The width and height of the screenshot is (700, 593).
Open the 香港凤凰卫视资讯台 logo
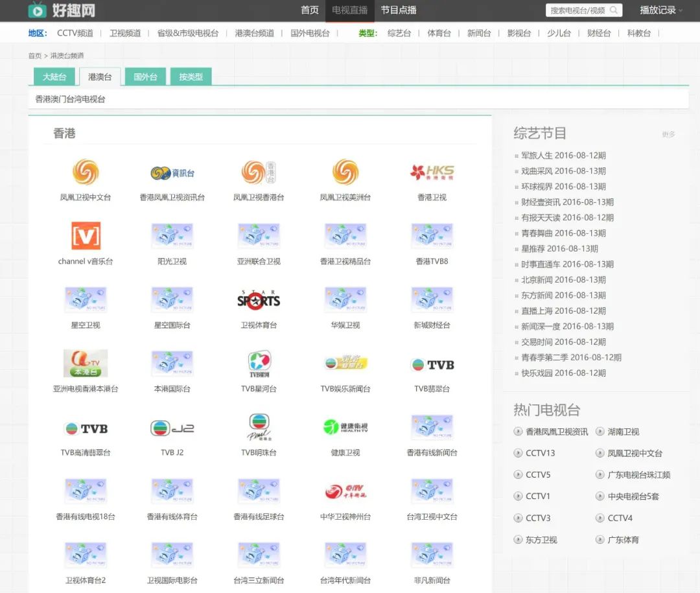tap(172, 173)
